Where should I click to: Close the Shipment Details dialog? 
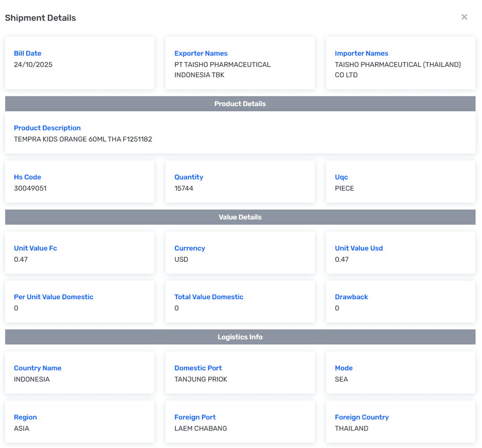click(x=464, y=17)
